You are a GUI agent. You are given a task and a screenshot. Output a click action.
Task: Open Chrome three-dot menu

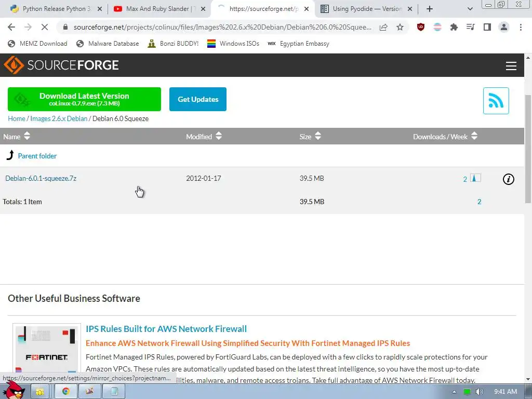(521, 27)
